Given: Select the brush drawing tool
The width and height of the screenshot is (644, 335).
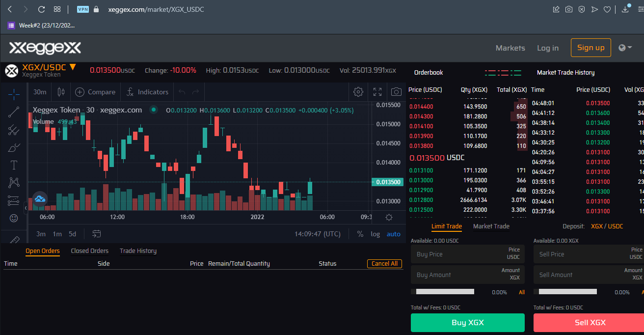Looking at the screenshot, I should [14, 147].
